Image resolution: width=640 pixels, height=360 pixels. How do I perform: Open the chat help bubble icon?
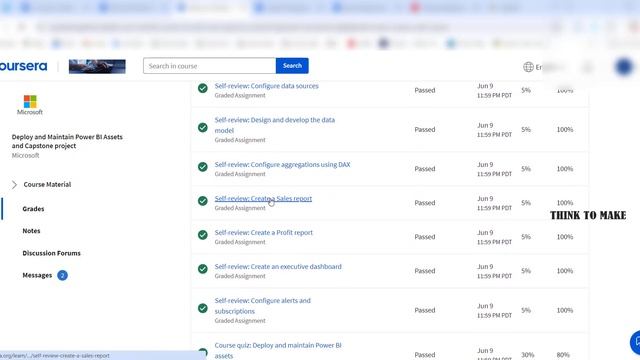pyautogui.click(x=636, y=342)
